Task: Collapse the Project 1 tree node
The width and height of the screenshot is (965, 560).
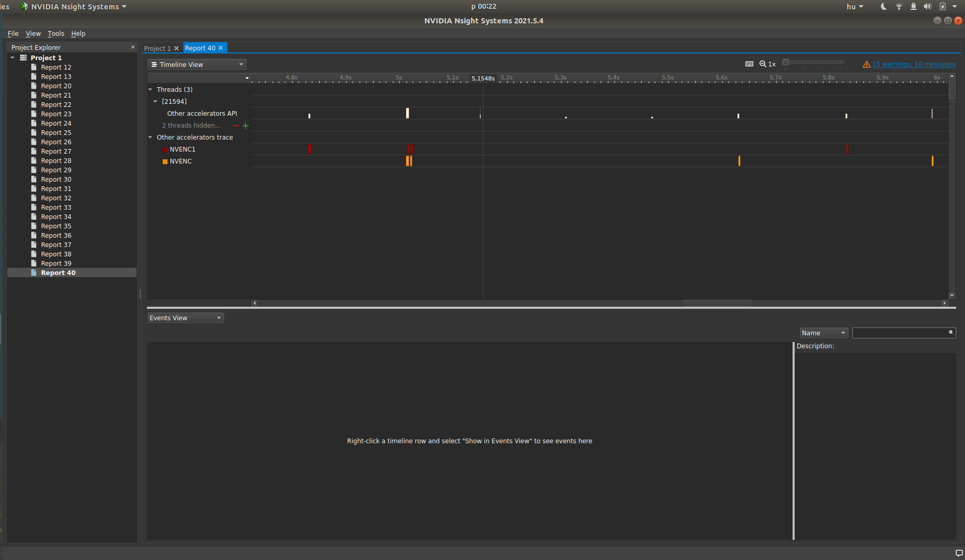Action: (x=12, y=58)
